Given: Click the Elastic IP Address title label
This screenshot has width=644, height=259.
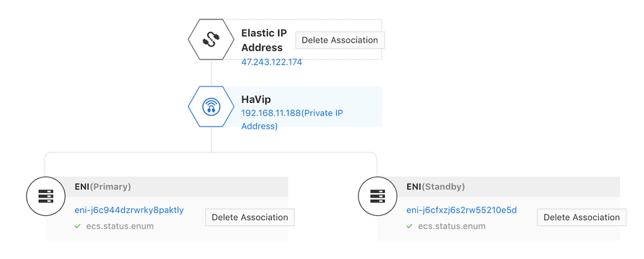Looking at the screenshot, I should (264, 39).
